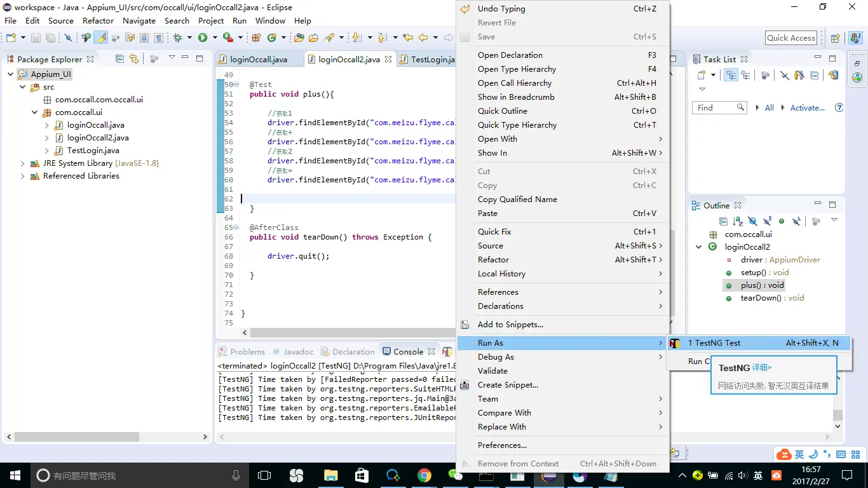The width and height of the screenshot is (868, 488).
Task: Click Quick Access search field
Action: pyautogui.click(x=791, y=38)
